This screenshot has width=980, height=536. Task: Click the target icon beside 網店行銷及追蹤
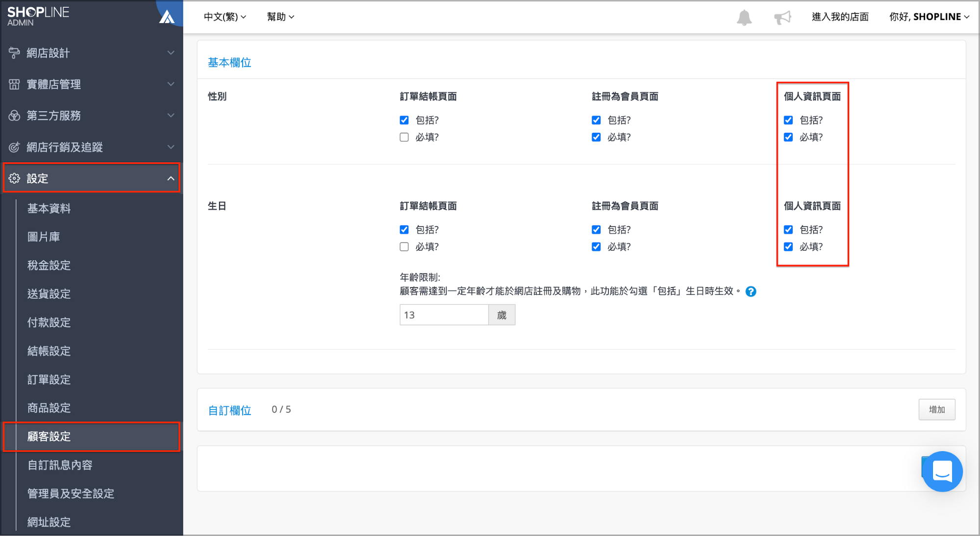(x=14, y=147)
